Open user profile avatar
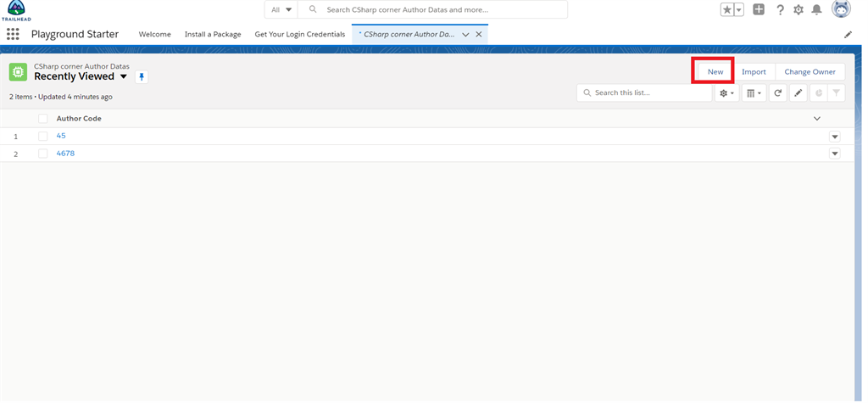This screenshot has height=403, width=868. coord(841,8)
